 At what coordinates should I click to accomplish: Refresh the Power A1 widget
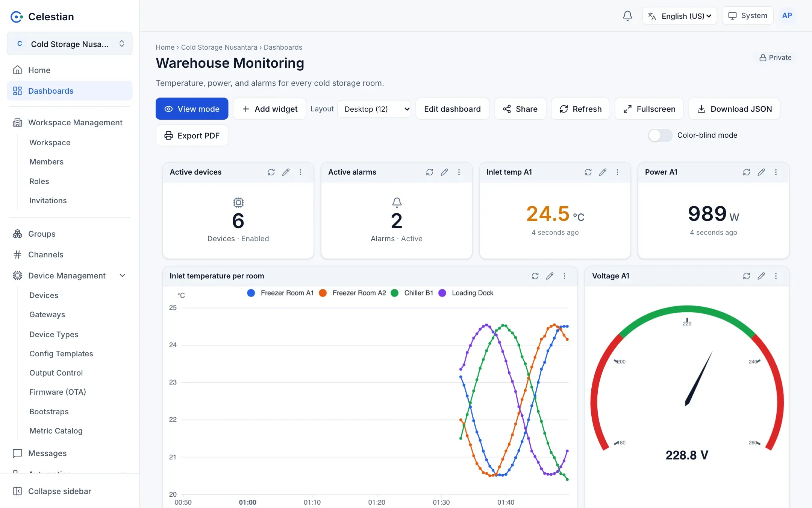(x=747, y=172)
